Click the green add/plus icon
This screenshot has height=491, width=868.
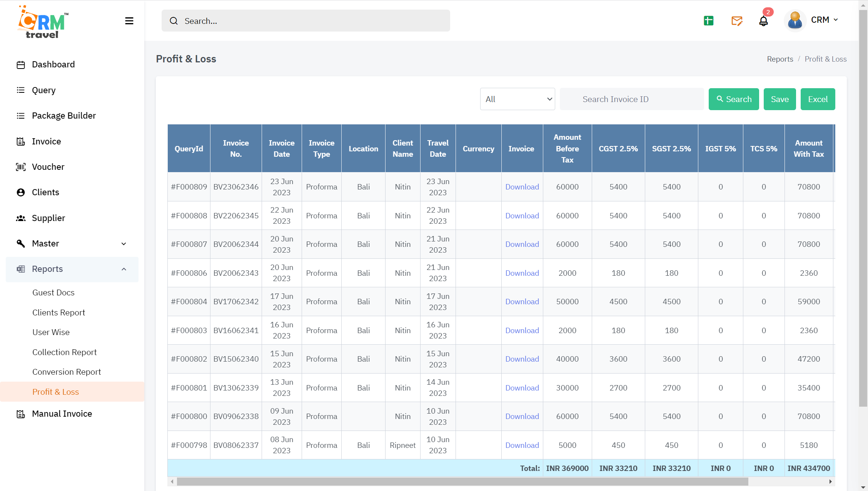pyautogui.click(x=709, y=20)
